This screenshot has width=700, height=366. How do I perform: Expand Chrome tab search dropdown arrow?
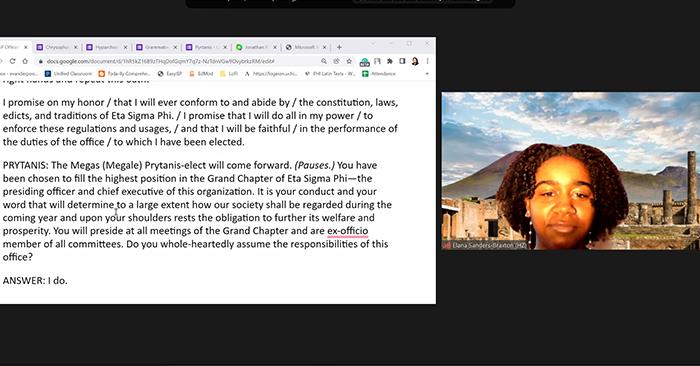point(373,43)
